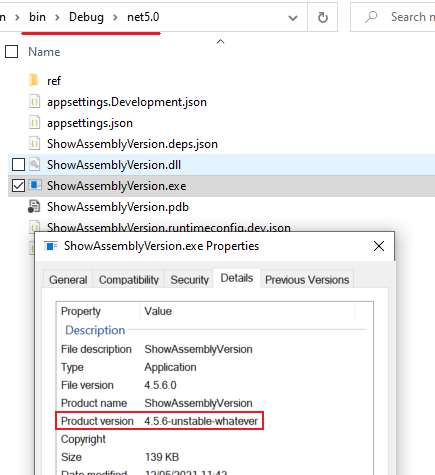This screenshot has width=435, height=475.
Task: Select appsettings.json file name
Action: pos(90,123)
